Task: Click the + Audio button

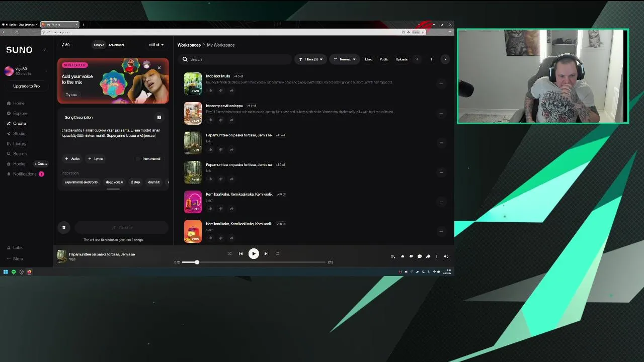Action: 72,159
